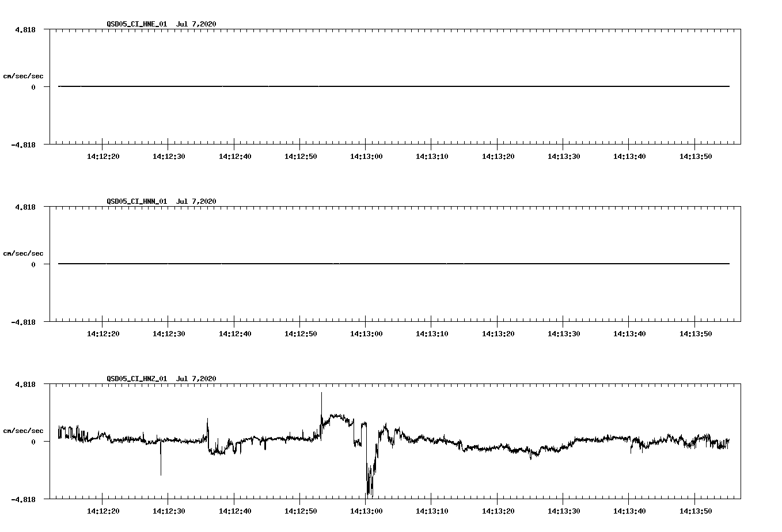Click the 14:13:50 time label under HNN plot

click(x=696, y=334)
